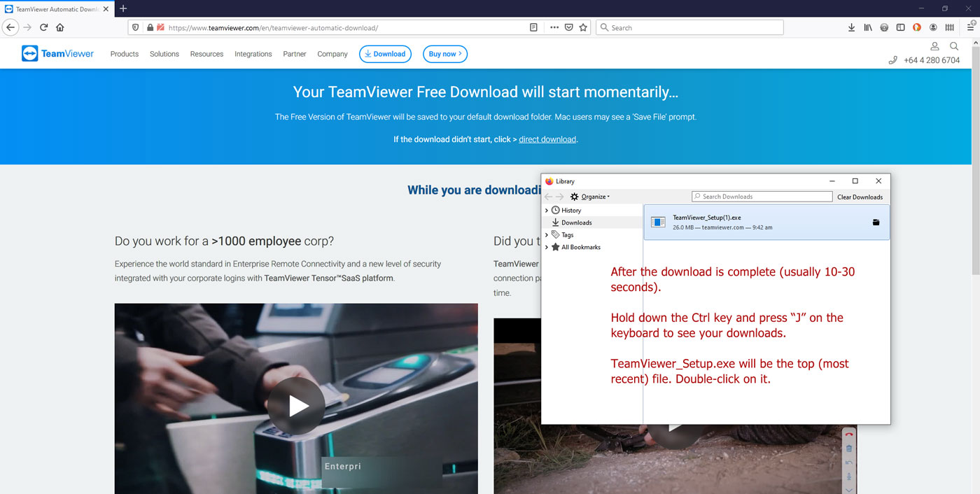The width and height of the screenshot is (980, 494).
Task: Open the Firefox home page
Action: [x=60, y=27]
